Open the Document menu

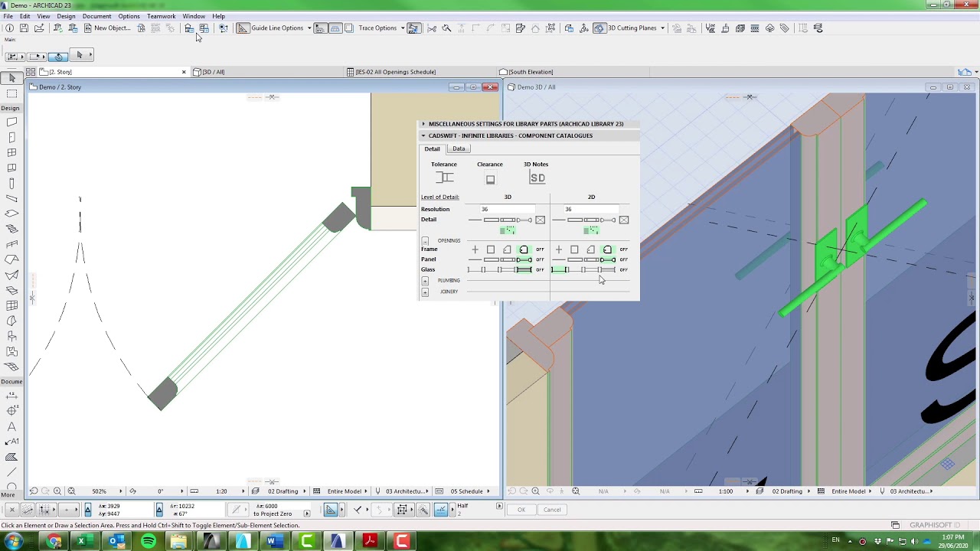pyautogui.click(x=96, y=16)
